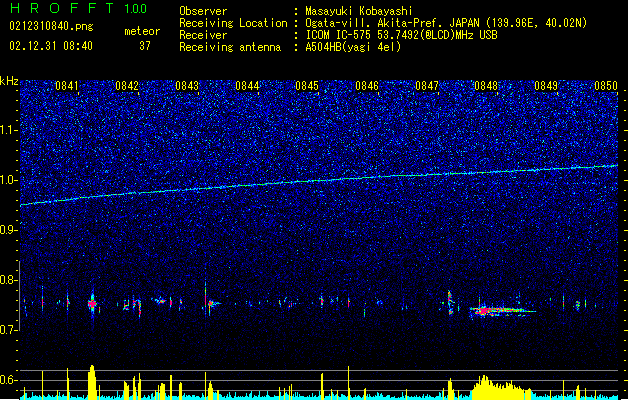Image resolution: width=629 pixels, height=400 pixels.
Task: Click the tall yellow intensity peak after 0841
Action: tap(92, 382)
